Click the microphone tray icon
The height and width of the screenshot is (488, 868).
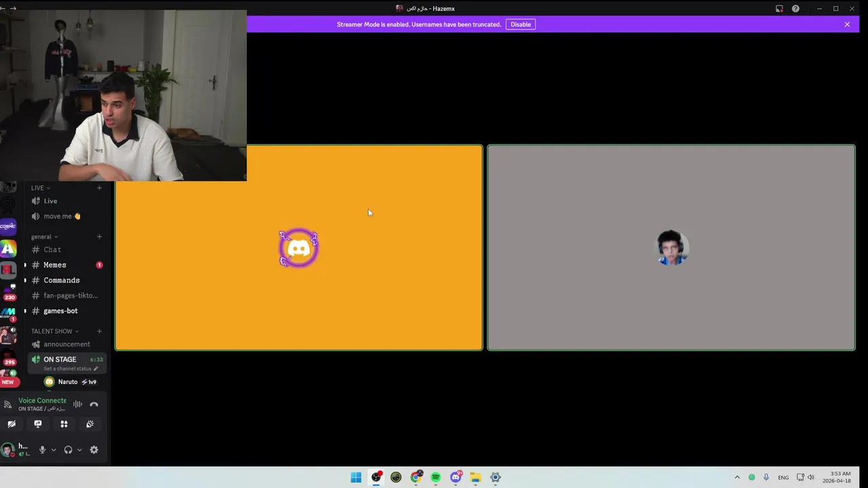(x=766, y=477)
